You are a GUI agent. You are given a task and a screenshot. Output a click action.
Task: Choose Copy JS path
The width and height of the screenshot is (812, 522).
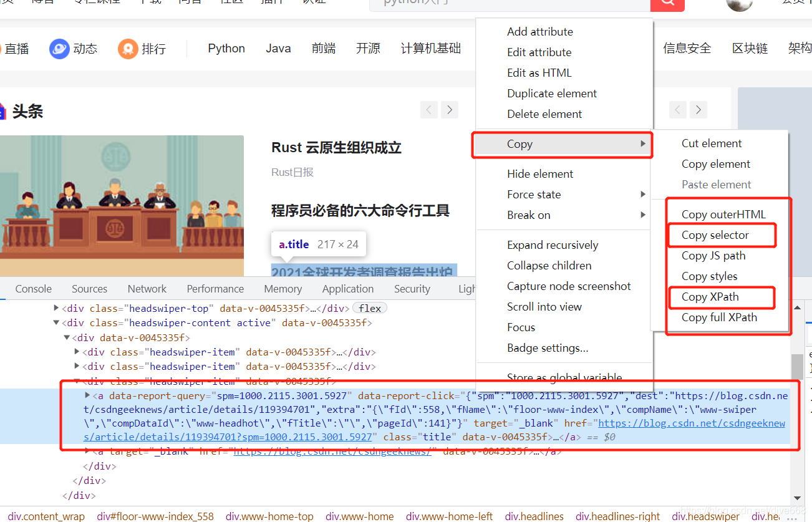pyautogui.click(x=713, y=256)
